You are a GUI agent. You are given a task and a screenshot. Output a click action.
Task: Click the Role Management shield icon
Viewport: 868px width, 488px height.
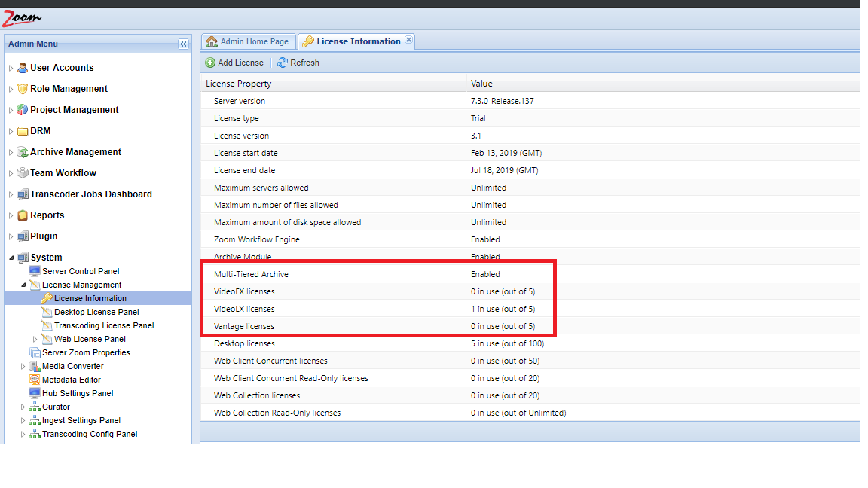pyautogui.click(x=23, y=89)
